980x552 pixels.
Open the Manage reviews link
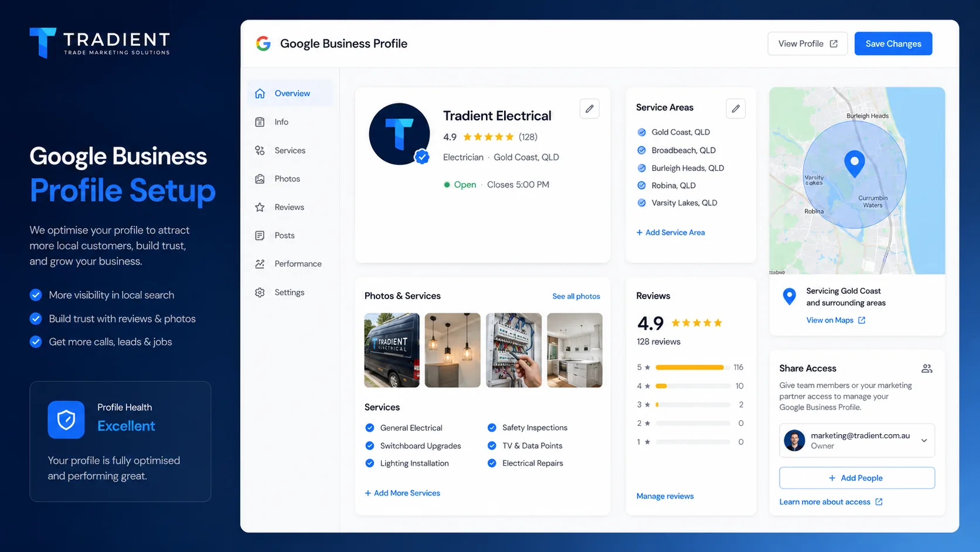point(665,496)
